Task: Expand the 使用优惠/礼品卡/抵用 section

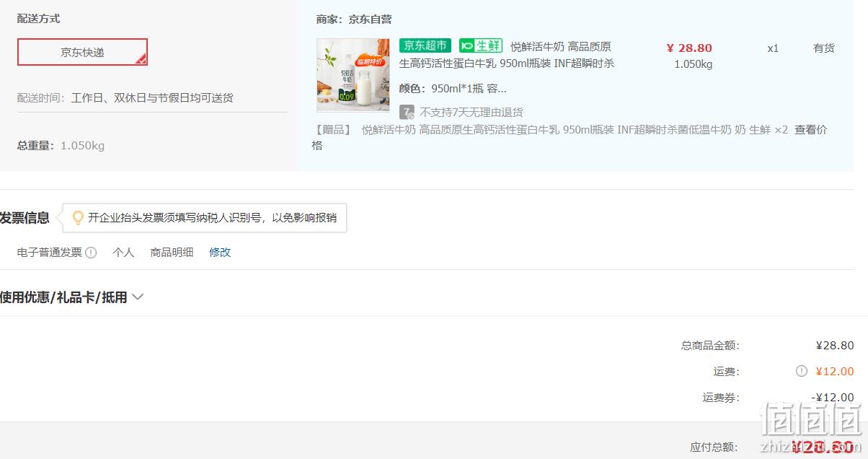Action: tap(71, 297)
